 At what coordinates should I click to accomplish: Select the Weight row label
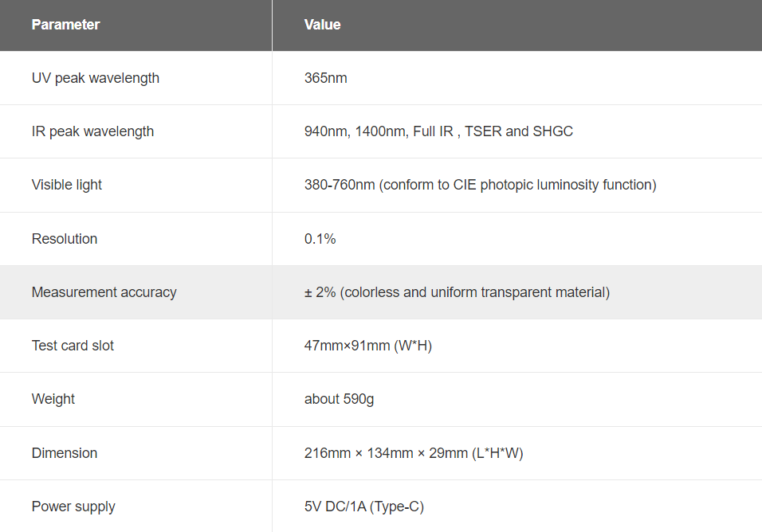pyautogui.click(x=53, y=399)
